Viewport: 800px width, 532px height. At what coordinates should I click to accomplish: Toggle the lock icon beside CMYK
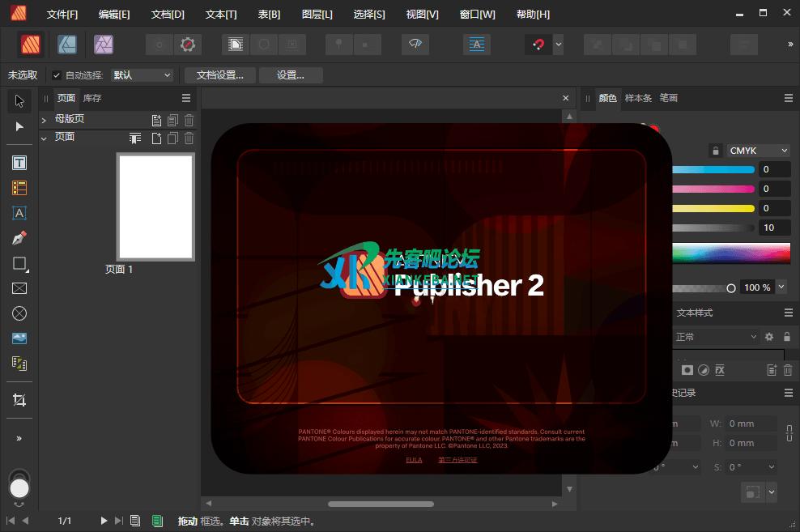(715, 151)
